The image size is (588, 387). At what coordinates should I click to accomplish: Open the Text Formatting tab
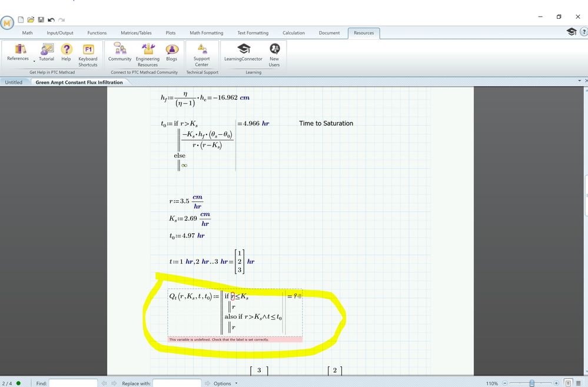253,33
